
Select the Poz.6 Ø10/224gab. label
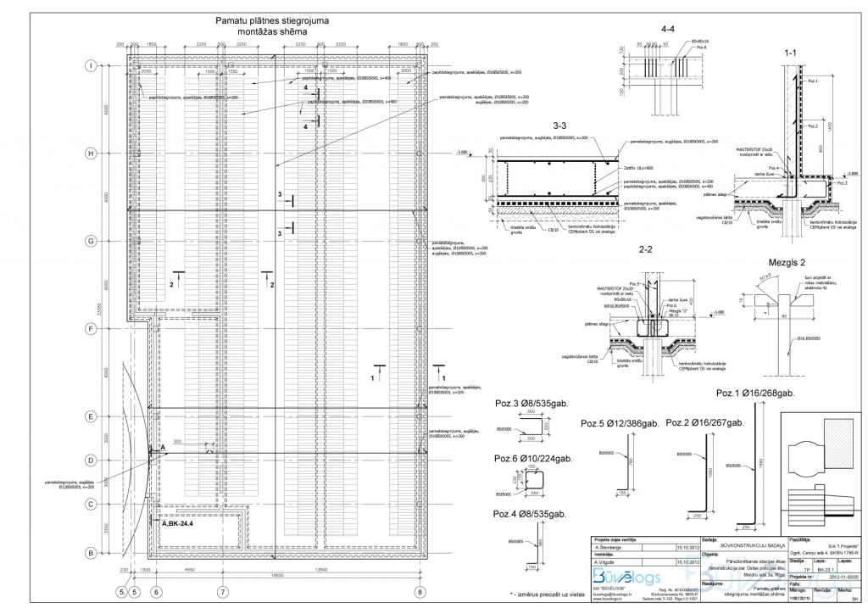click(x=533, y=458)
